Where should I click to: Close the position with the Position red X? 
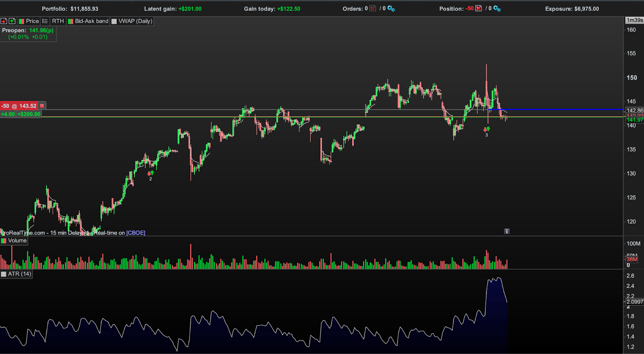pyautogui.click(x=479, y=8)
